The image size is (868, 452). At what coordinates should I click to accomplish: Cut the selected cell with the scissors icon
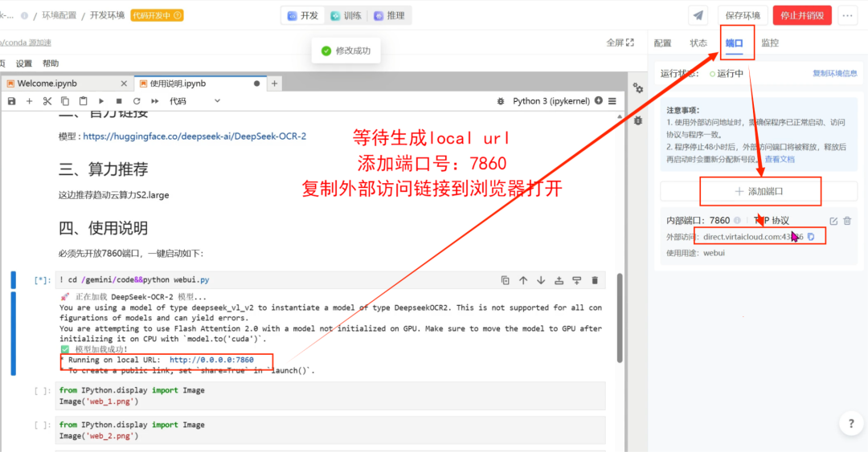click(47, 101)
